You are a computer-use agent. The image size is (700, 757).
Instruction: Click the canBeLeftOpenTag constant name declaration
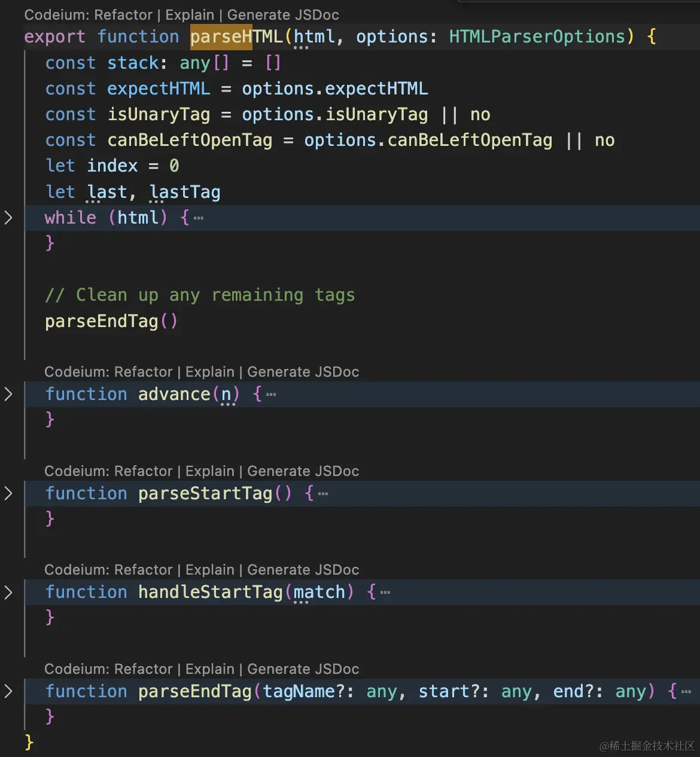(x=190, y=140)
